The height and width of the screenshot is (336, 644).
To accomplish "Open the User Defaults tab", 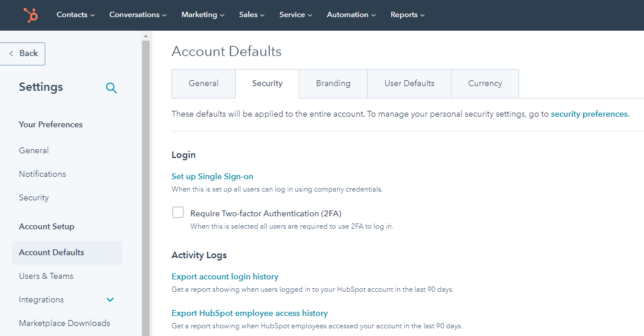I will pos(409,84).
